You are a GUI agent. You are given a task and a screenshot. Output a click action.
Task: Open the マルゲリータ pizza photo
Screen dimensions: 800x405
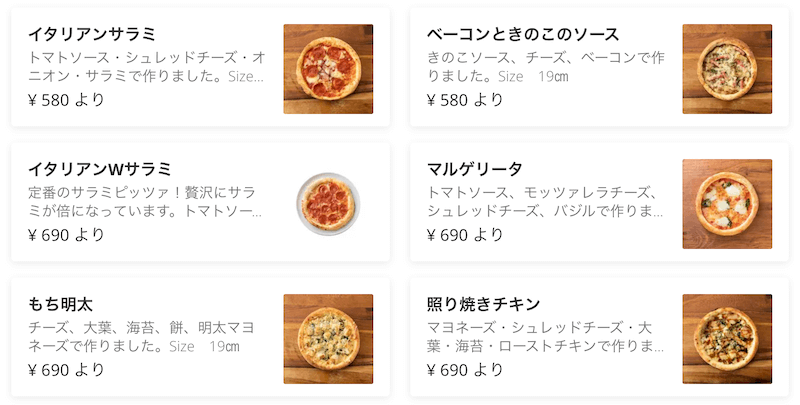(x=727, y=204)
